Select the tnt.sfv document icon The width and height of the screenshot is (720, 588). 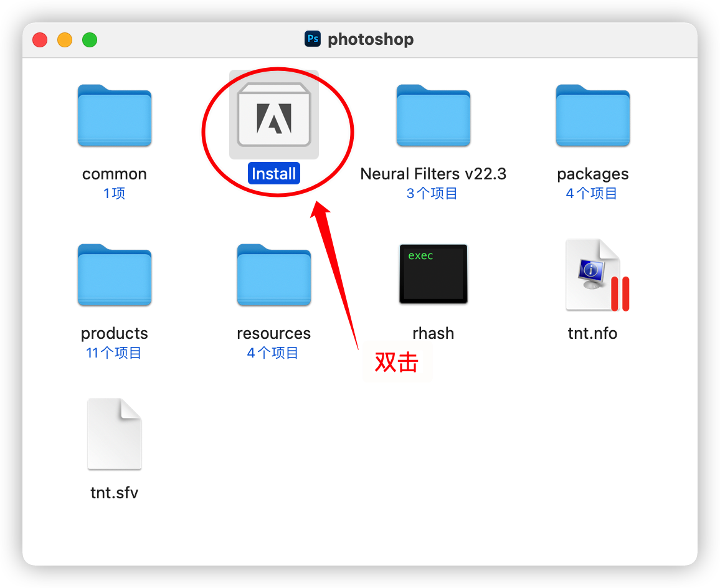(x=114, y=433)
